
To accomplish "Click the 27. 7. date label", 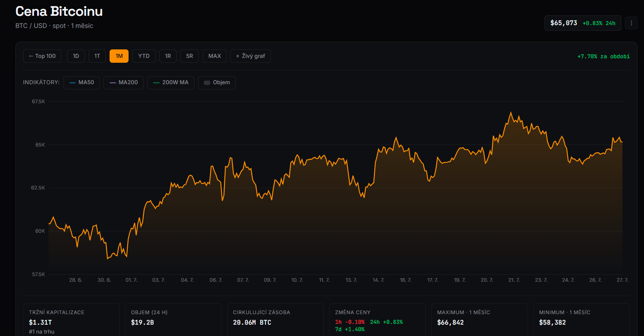I will tap(622, 280).
